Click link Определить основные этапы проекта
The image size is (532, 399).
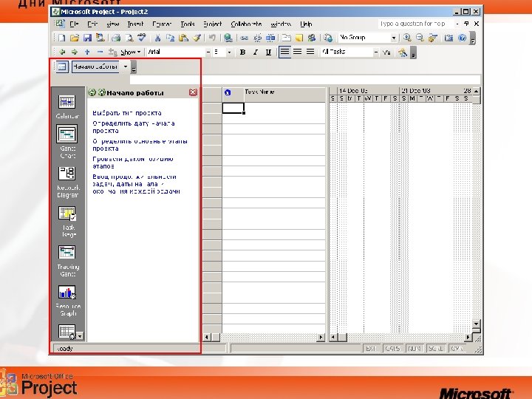tap(140, 145)
